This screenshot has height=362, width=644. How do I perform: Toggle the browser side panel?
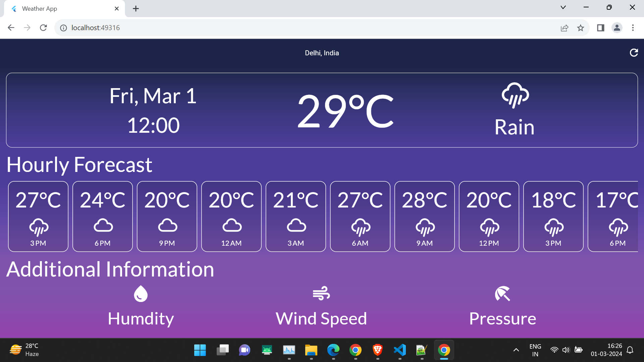600,28
